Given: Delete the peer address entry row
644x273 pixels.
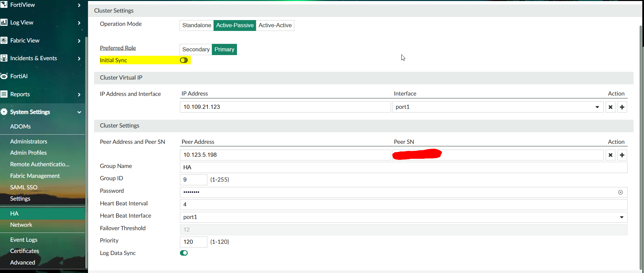Looking at the screenshot, I should pos(610,155).
